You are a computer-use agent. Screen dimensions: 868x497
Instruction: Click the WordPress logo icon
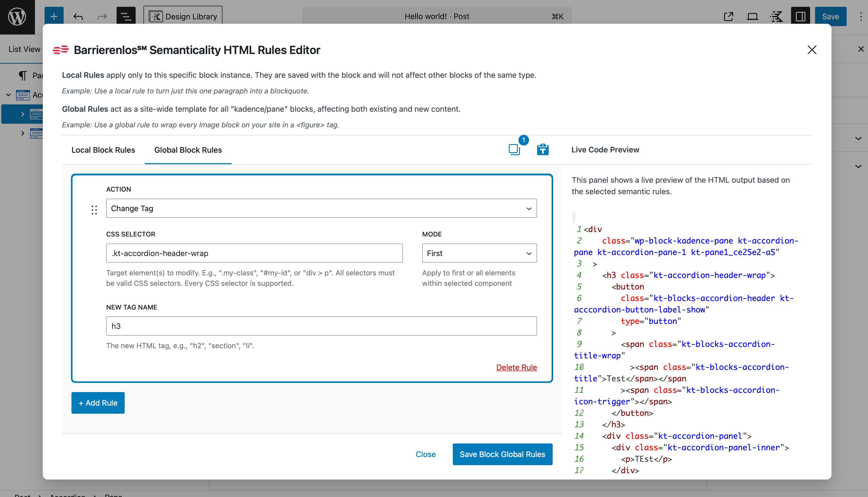pos(17,16)
